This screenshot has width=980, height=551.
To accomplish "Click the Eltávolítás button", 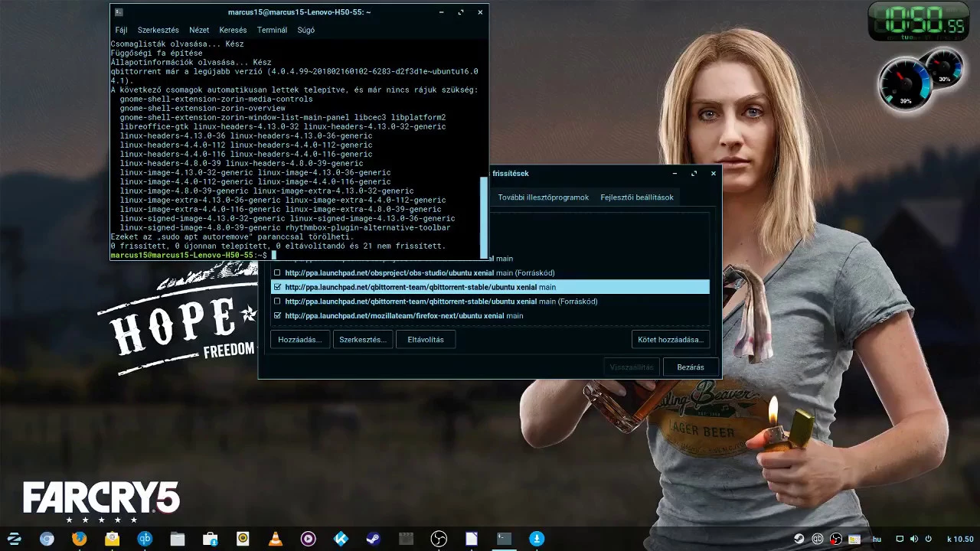I will (x=426, y=340).
